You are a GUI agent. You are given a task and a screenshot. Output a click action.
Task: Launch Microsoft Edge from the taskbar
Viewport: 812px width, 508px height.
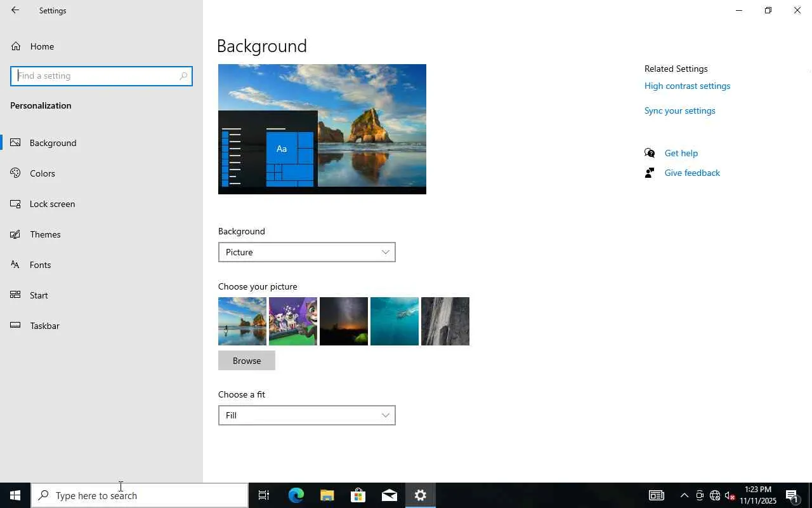click(296, 495)
